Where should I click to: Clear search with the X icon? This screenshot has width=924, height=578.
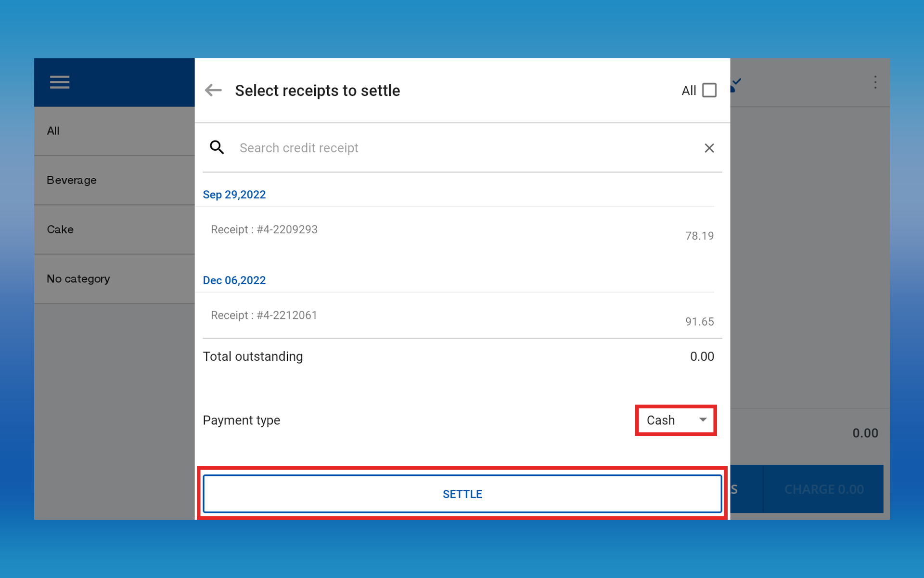(709, 148)
